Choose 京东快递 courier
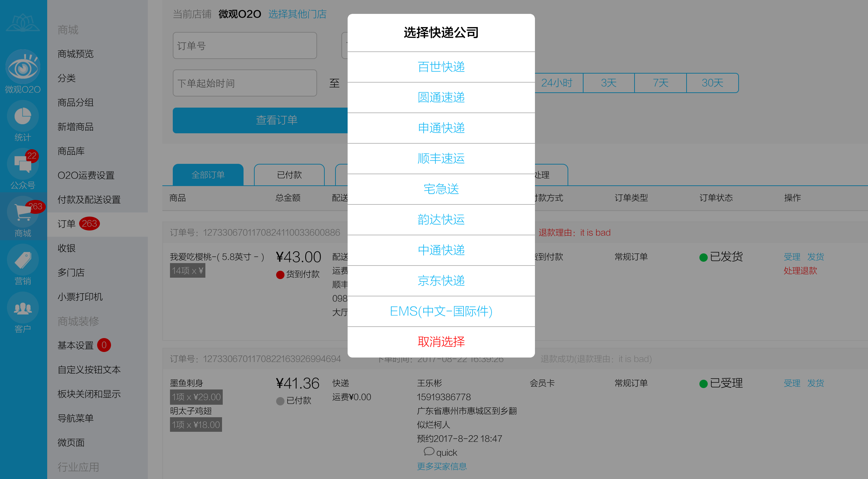 coord(441,281)
